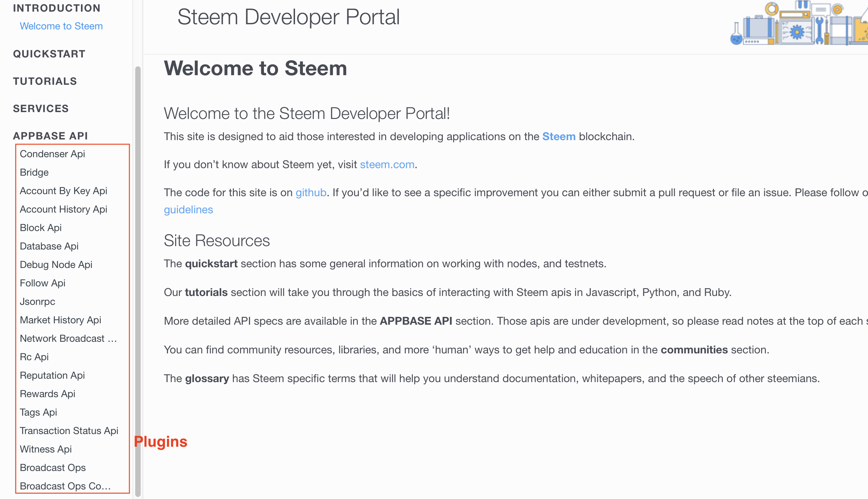The height and width of the screenshot is (499, 868).
Task: Follow the github link
Action: pos(311,193)
